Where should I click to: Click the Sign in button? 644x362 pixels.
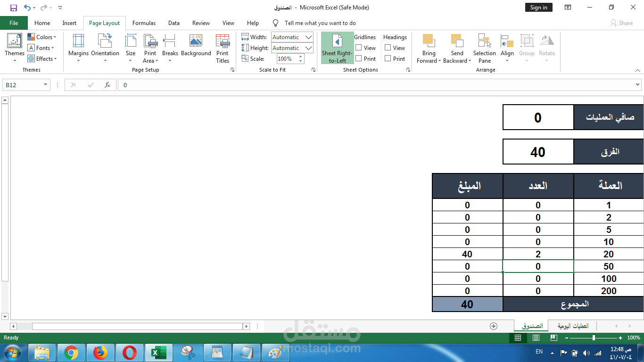pyautogui.click(x=538, y=8)
